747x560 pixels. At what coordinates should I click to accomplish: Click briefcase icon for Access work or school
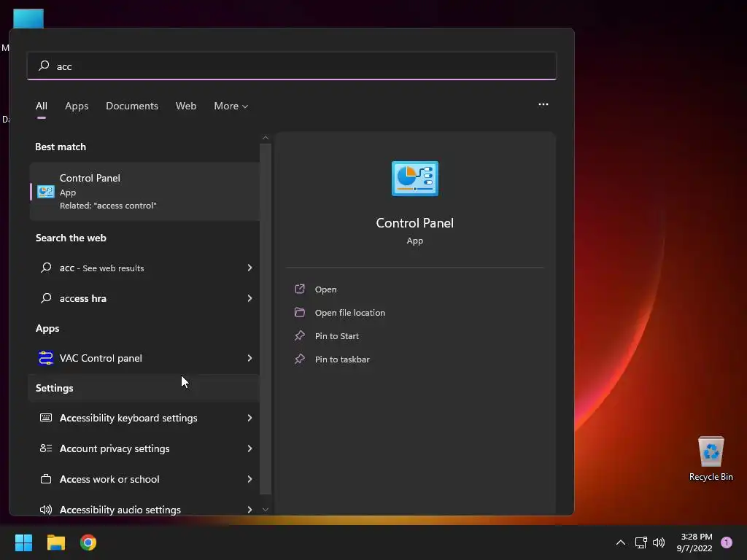tap(46, 478)
